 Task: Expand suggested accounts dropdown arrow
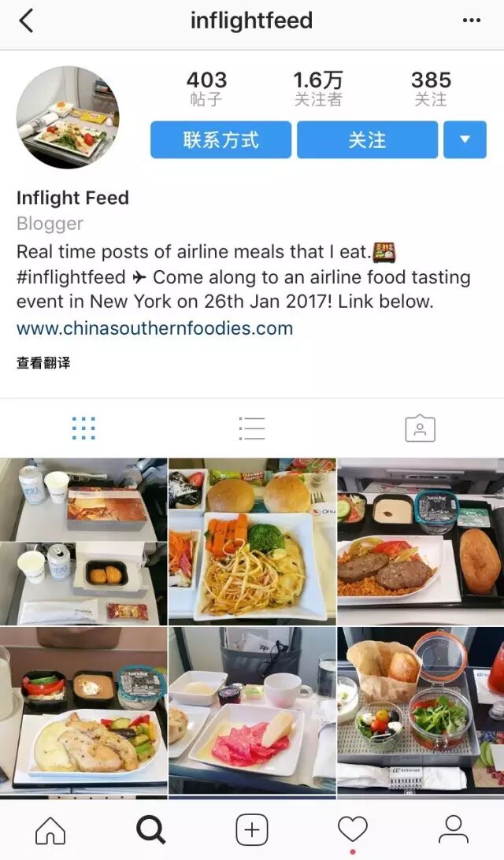(465, 140)
